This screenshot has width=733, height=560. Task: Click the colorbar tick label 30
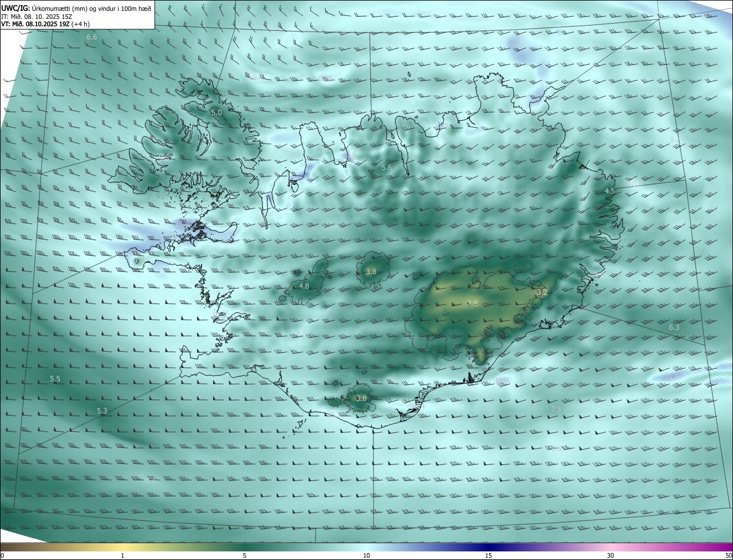pos(610,555)
